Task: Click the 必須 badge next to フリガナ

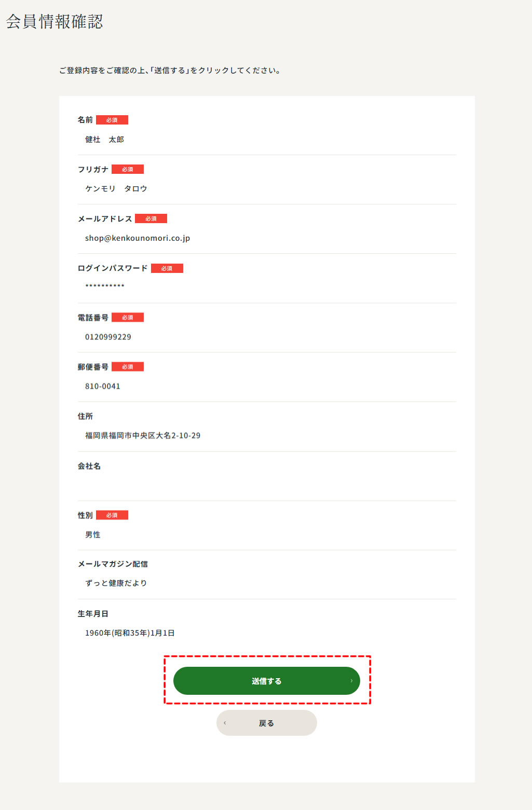Action: [x=128, y=169]
